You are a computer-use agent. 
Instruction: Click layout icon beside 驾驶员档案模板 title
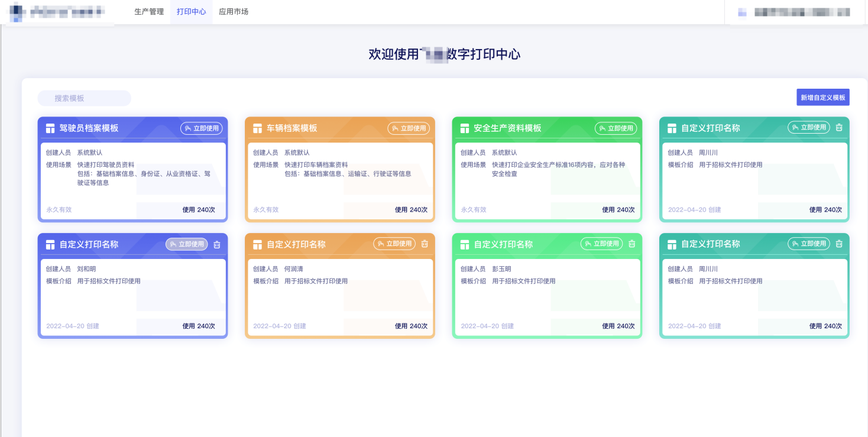(x=50, y=128)
